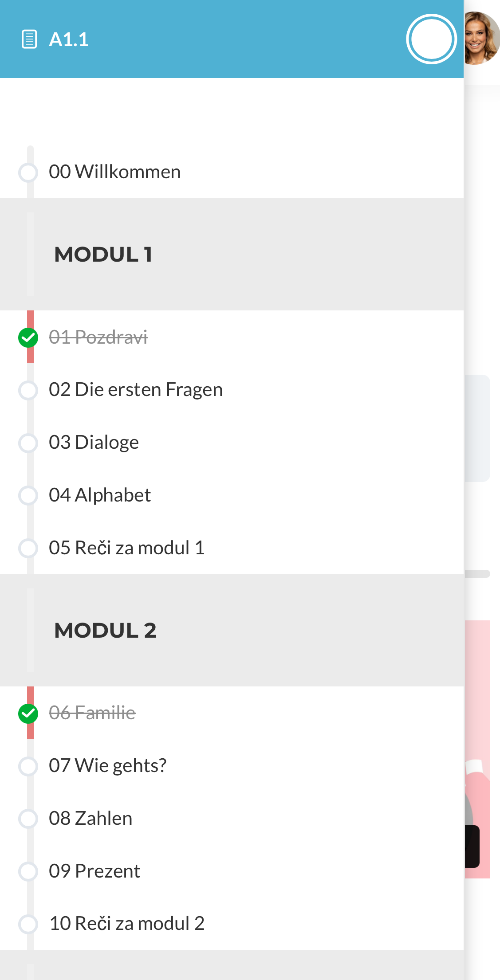This screenshot has width=500, height=980.
Task: Click the course document icon beside A1.1
Action: click(29, 39)
